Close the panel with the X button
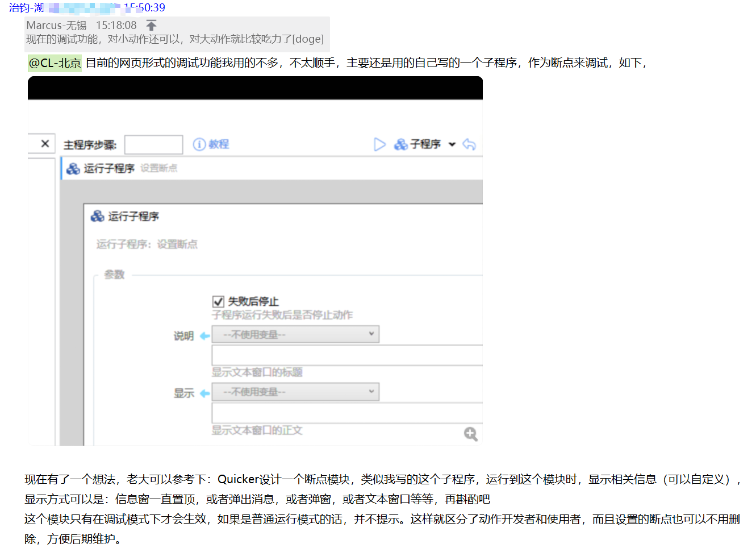The width and height of the screenshot is (756, 548). [x=45, y=144]
